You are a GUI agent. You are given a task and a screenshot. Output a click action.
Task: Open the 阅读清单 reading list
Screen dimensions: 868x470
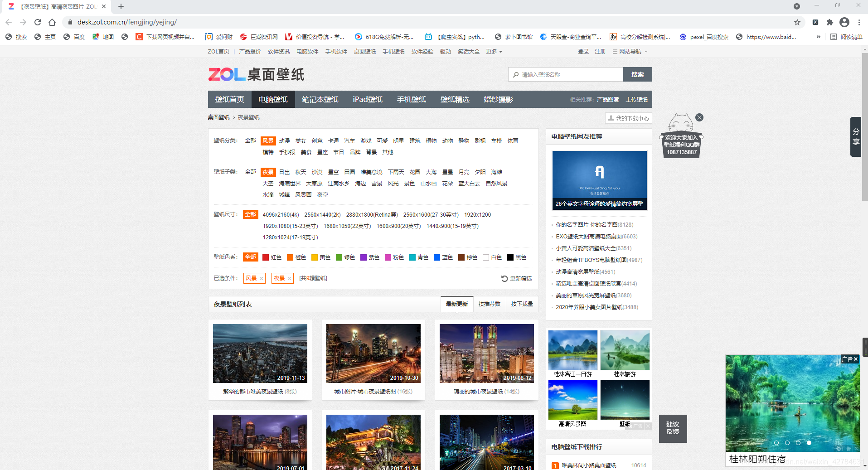point(847,37)
